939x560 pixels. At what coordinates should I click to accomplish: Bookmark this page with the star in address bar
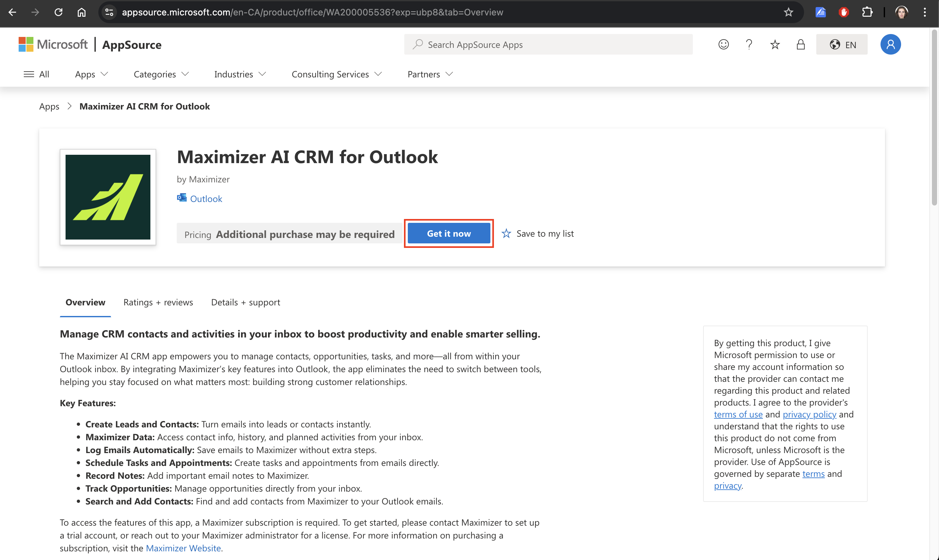click(x=788, y=12)
